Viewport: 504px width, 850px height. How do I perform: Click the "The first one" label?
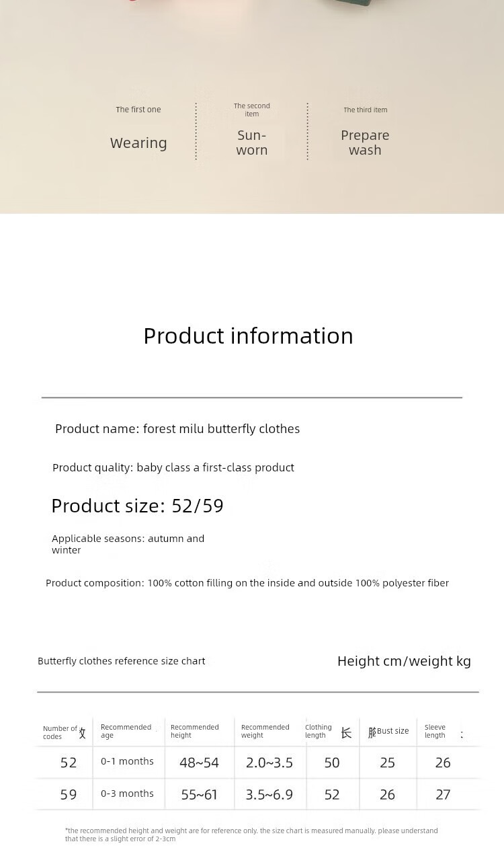pos(138,110)
